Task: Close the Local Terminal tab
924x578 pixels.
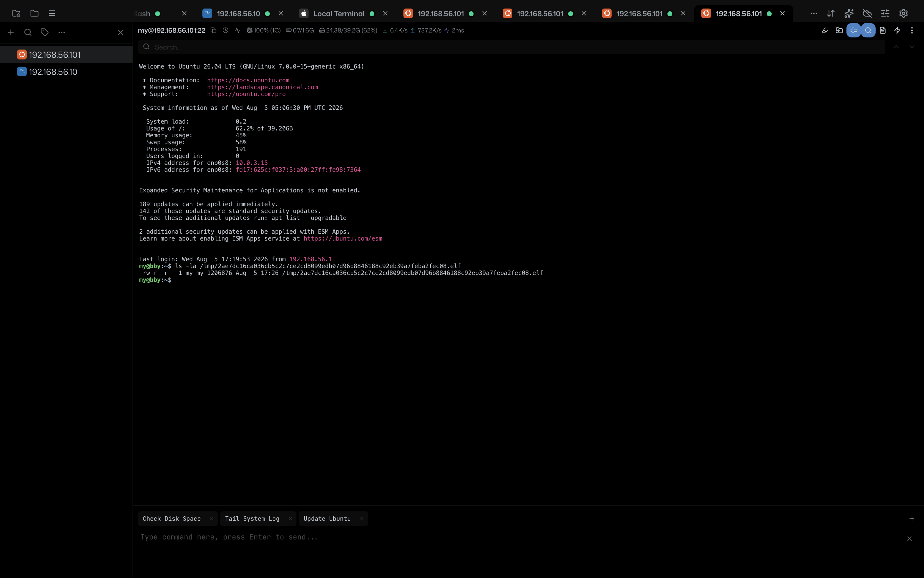Action: point(385,13)
